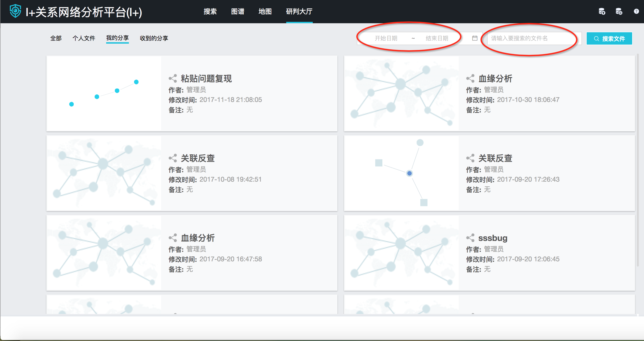The image size is (644, 341).
Task: Click the 开始日期 start date field
Action: click(386, 38)
